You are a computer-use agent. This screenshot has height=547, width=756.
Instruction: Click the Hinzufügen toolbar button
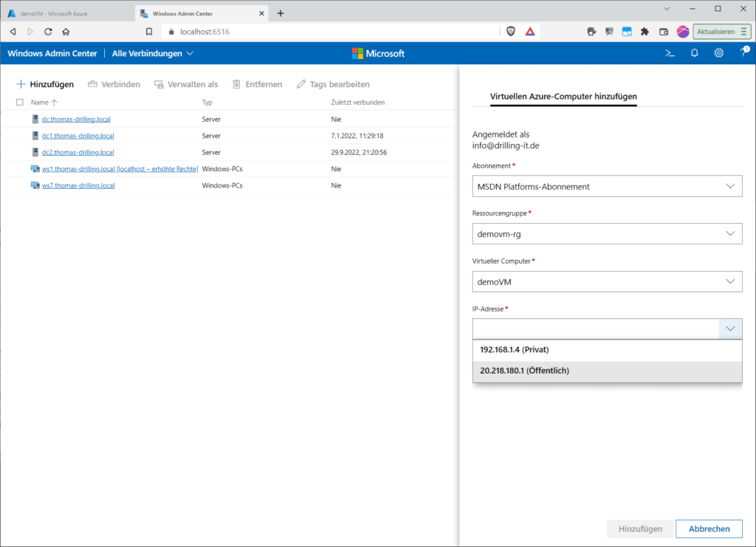tap(45, 84)
